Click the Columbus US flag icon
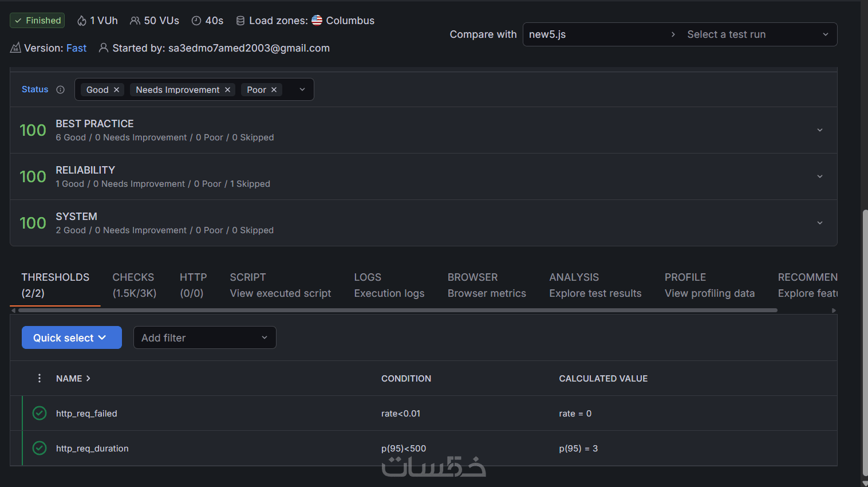Viewport: 868px width, 487px height. pos(317,21)
